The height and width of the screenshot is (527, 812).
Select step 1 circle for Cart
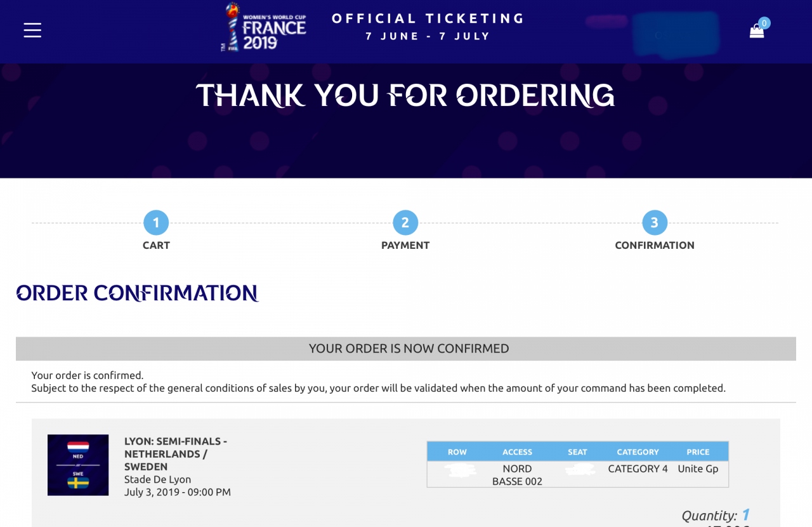click(156, 223)
